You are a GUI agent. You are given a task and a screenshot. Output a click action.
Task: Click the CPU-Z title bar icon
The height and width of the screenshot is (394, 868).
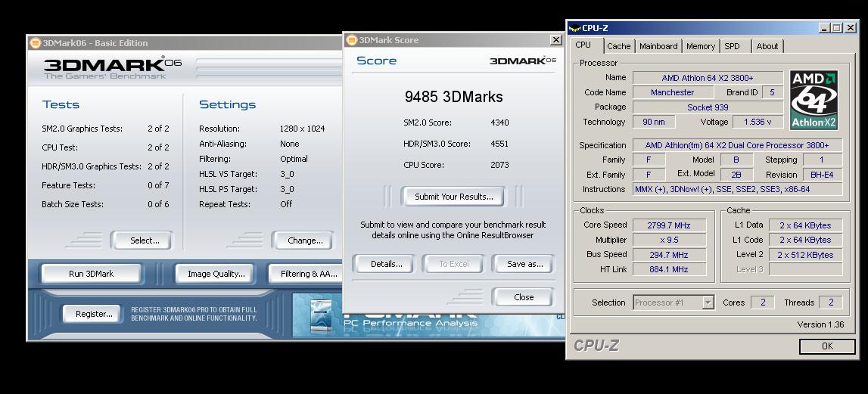coord(574,28)
